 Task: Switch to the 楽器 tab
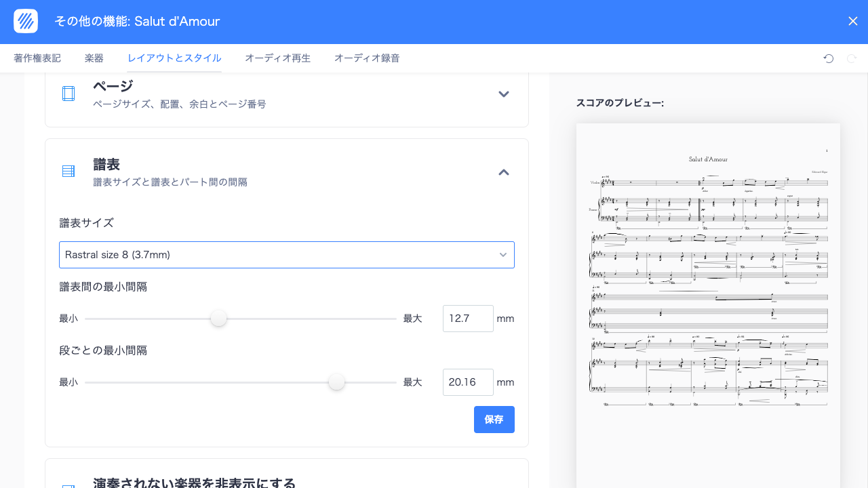tap(94, 58)
